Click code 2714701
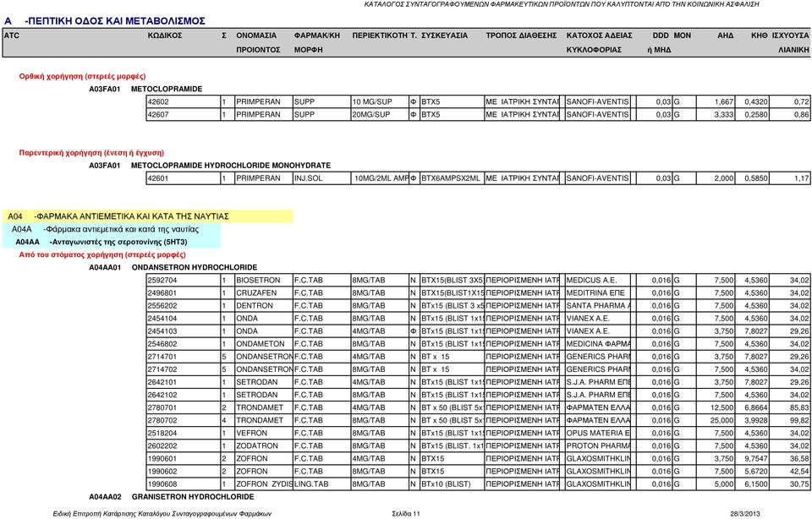 pyautogui.click(x=162, y=357)
